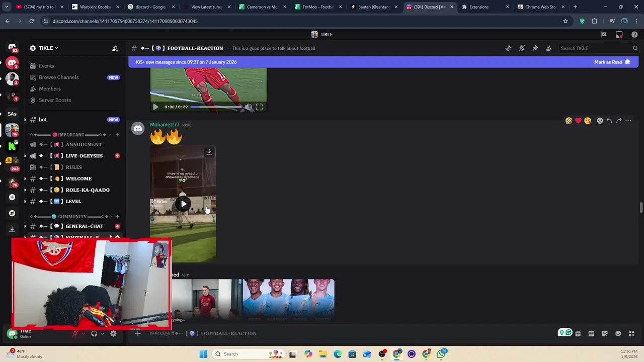Image resolution: width=644 pixels, height=362 pixels.
Task: Open the sticker picker
Action: [605, 333]
